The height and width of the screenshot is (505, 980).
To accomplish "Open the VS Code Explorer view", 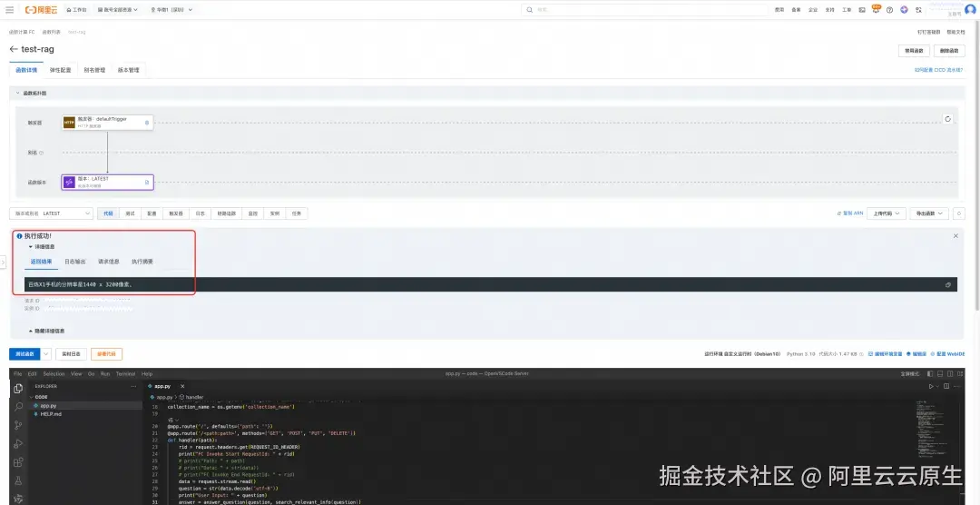I will pos(18,389).
